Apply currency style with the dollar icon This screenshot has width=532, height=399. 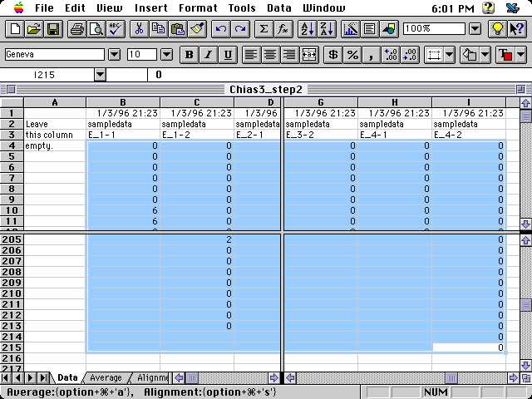(333, 55)
